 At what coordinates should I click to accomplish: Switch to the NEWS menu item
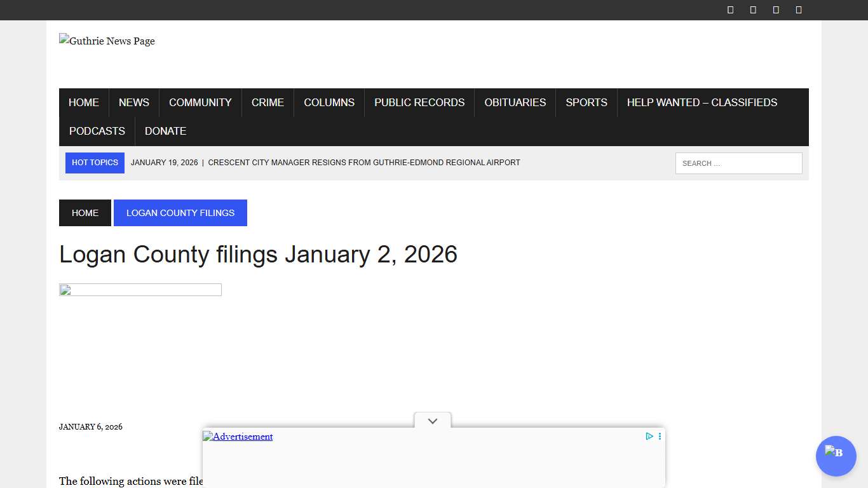tap(133, 102)
